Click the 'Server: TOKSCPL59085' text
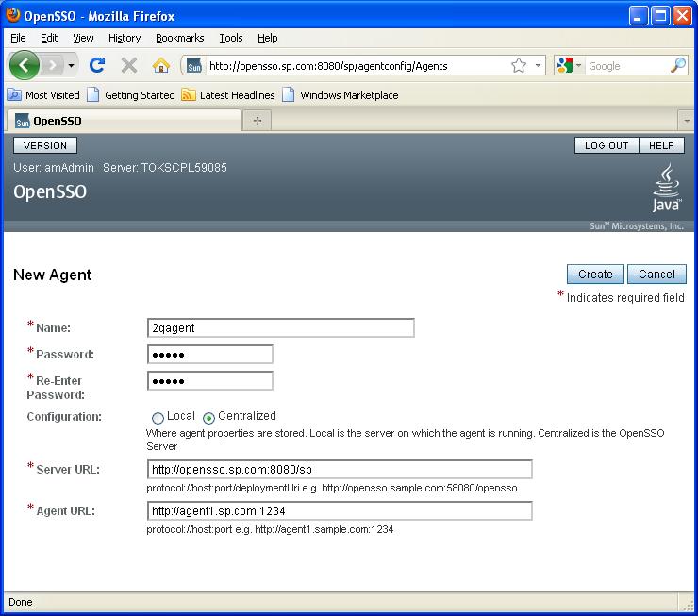 (x=165, y=168)
